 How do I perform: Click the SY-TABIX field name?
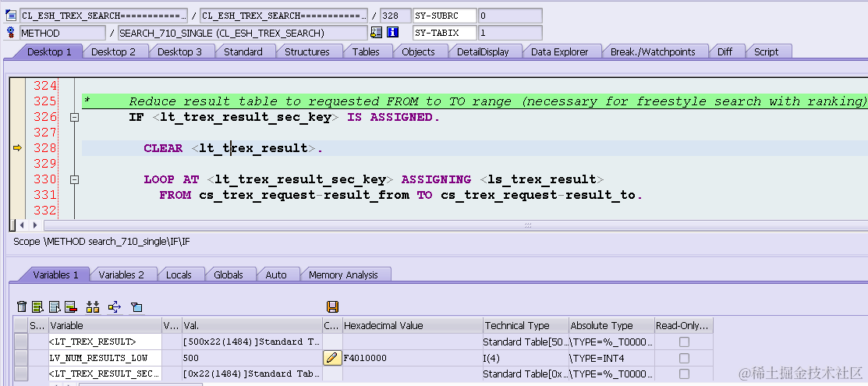445,33
